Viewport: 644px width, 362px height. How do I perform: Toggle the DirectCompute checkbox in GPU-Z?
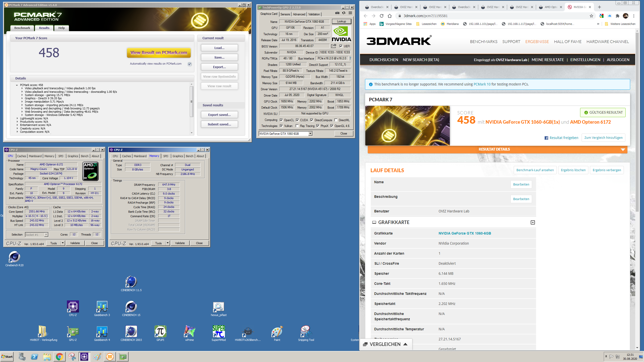[x=312, y=120]
